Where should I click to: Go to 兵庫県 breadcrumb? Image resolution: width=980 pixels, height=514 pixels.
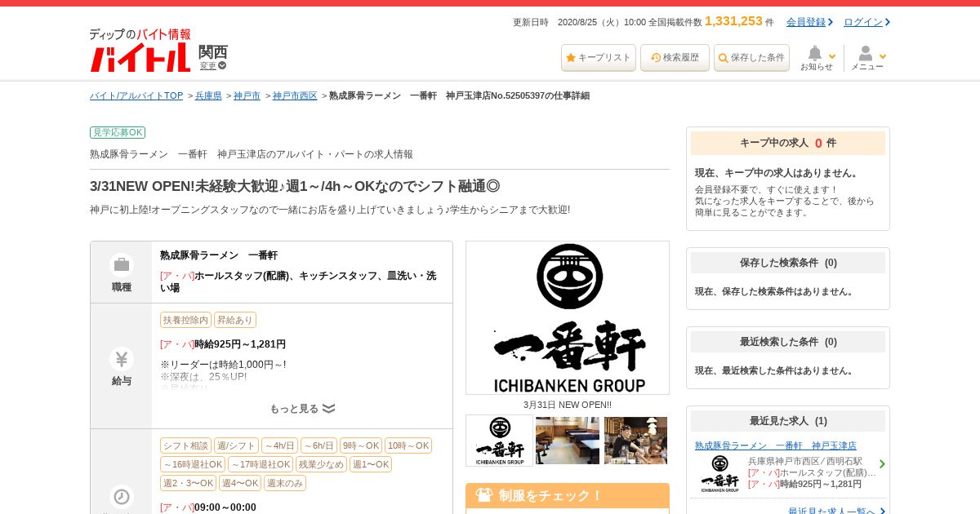tap(208, 95)
